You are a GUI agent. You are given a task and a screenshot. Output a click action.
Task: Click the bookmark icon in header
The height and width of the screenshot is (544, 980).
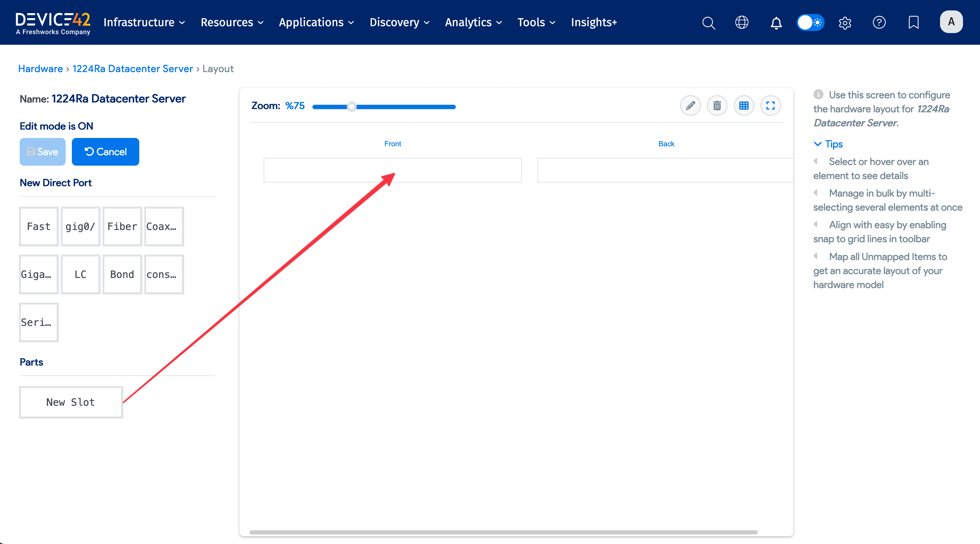pyautogui.click(x=913, y=22)
